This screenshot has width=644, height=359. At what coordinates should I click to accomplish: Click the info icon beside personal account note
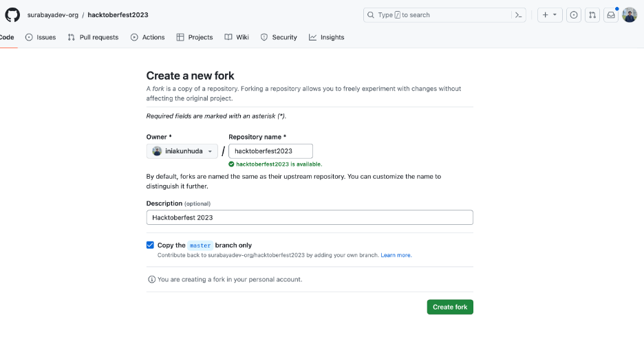pos(151,279)
